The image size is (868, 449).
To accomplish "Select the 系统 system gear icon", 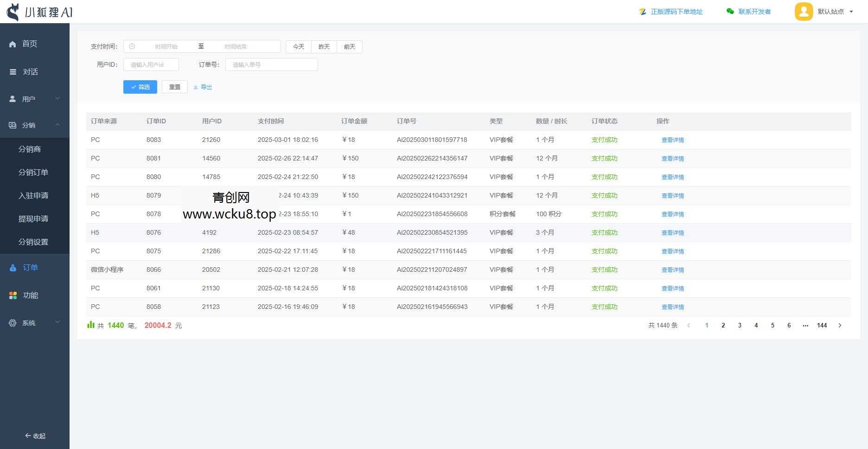I will pyautogui.click(x=12, y=323).
